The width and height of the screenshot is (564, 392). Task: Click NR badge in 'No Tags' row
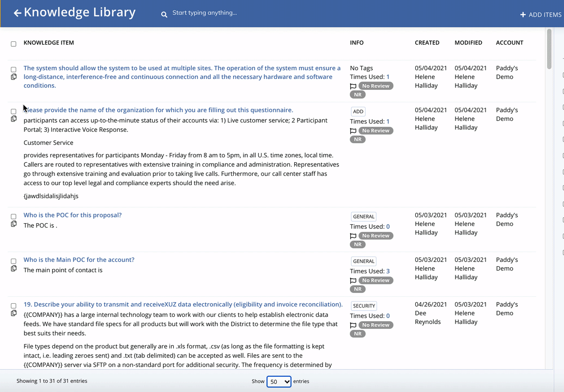[x=357, y=95]
